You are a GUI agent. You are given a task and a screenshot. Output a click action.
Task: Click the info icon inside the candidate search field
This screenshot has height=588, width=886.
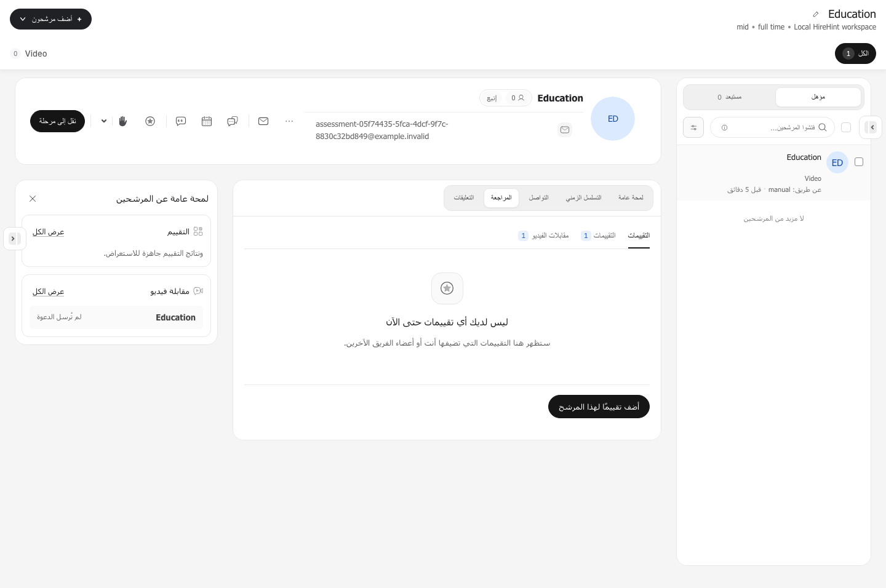point(724,127)
